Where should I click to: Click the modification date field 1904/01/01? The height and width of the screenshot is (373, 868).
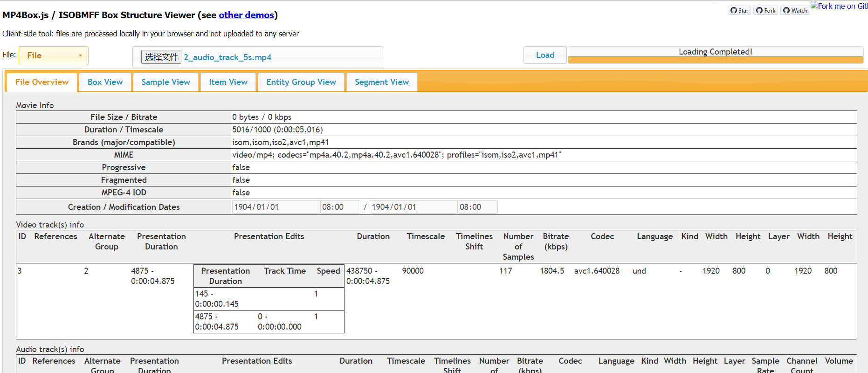coord(413,207)
